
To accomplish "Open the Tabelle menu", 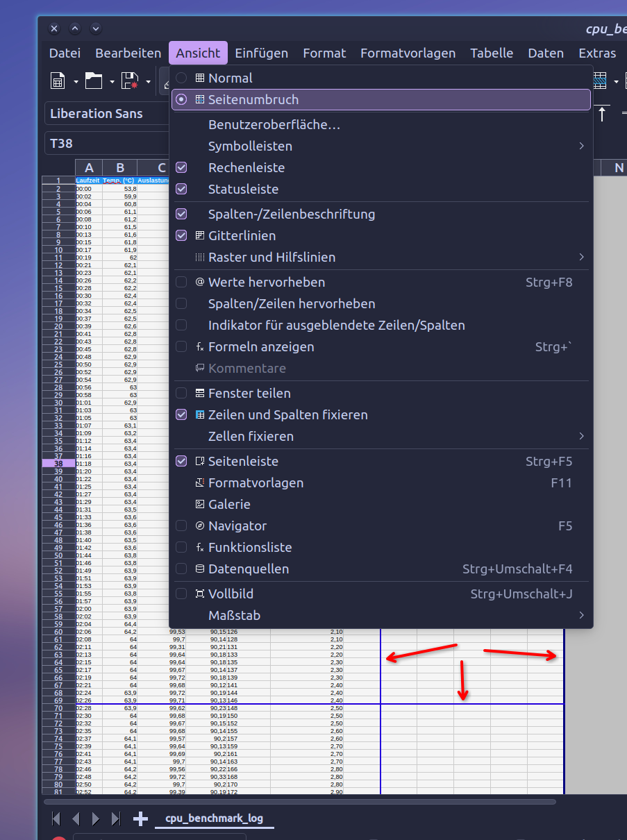I will click(x=492, y=53).
